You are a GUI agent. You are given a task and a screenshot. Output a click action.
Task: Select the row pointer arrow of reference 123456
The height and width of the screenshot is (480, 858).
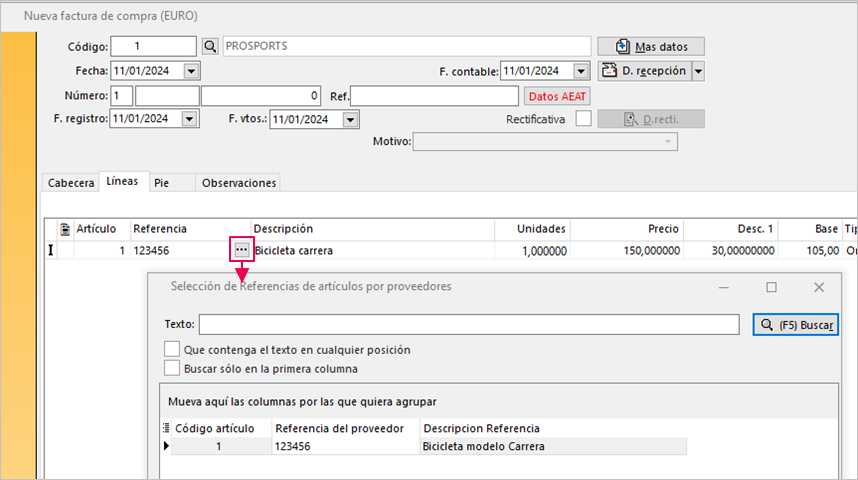(166, 446)
